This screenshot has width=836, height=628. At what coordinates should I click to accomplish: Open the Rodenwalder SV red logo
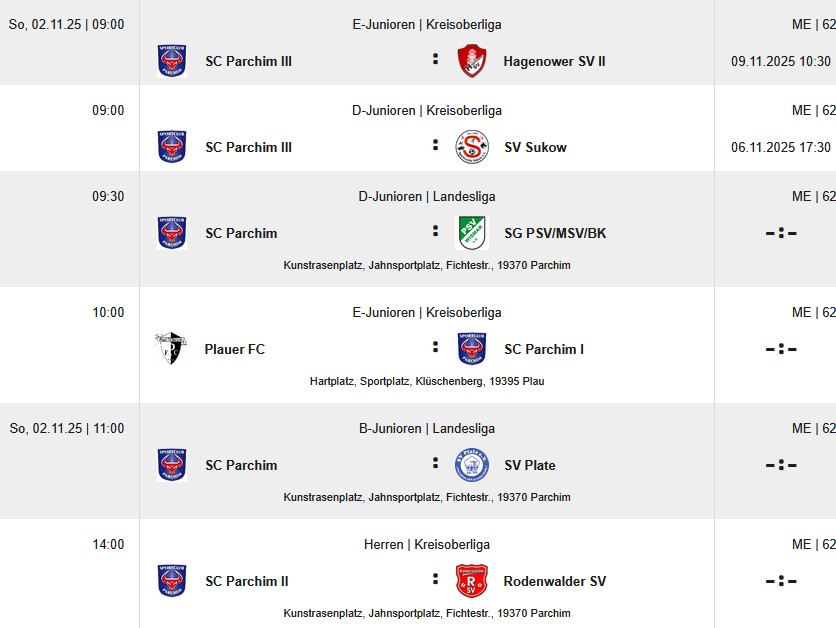(x=472, y=581)
